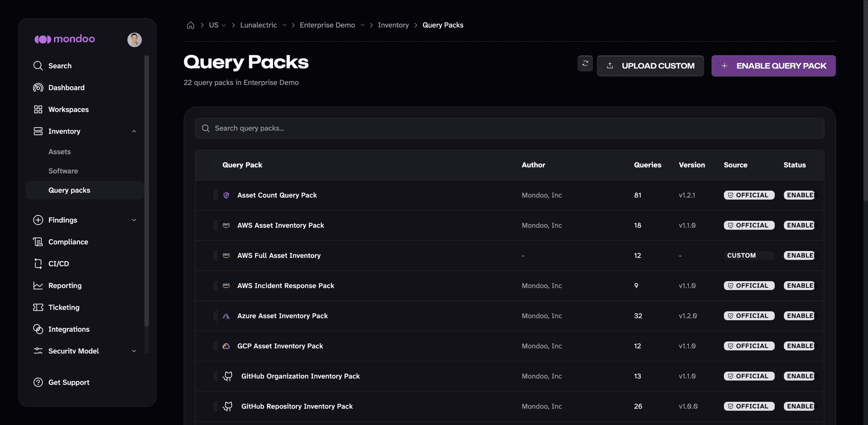Viewport: 868px width, 425px height.
Task: Click the Author column header
Action: pos(533,165)
